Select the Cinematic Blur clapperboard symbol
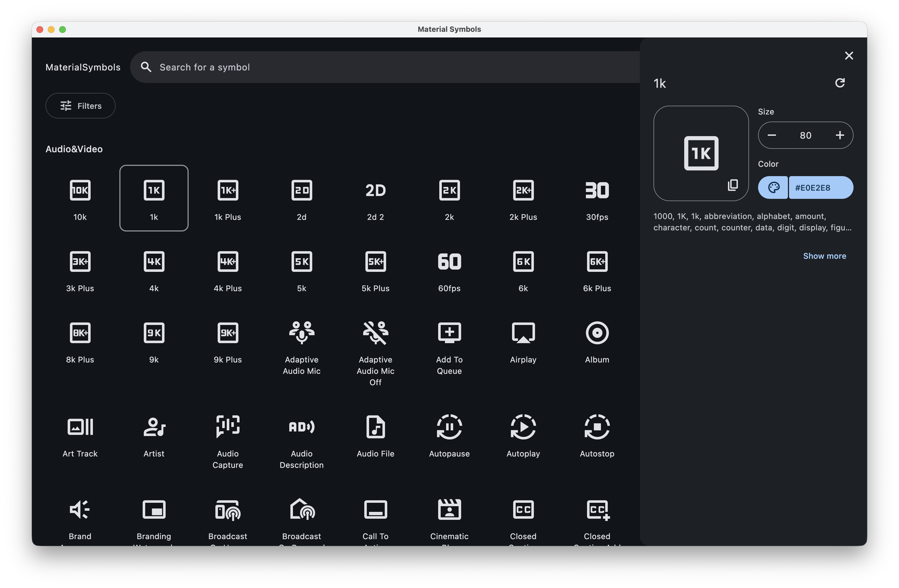The height and width of the screenshot is (588, 899). (449, 516)
